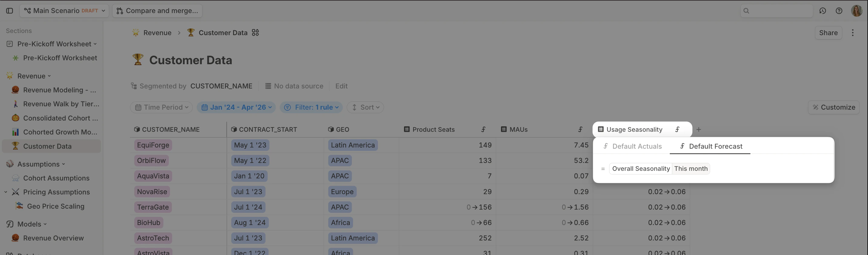Select Customer Data in the sidebar

(x=52, y=146)
